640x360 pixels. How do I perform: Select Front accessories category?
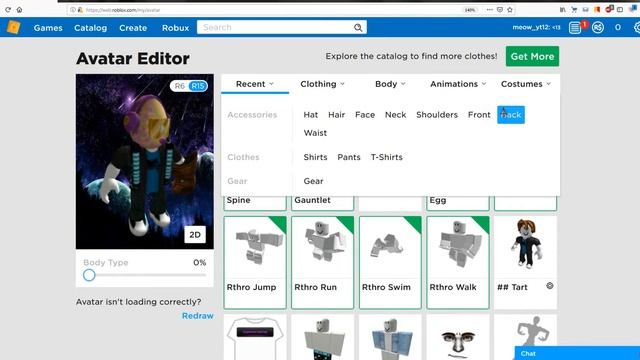(x=479, y=115)
